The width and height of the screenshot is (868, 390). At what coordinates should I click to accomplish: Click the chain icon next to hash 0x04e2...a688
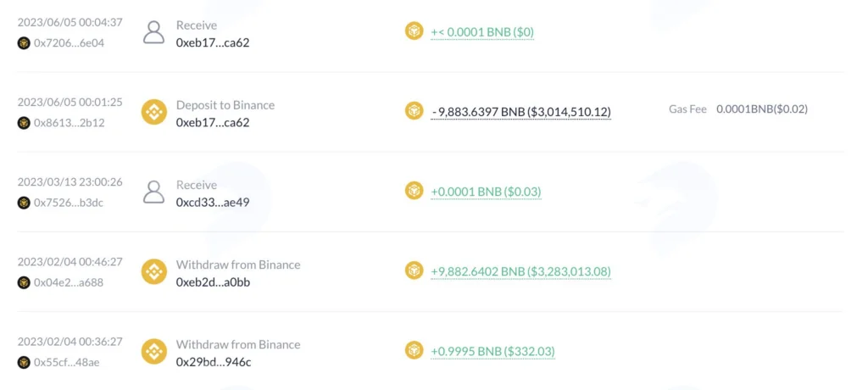coord(24,282)
